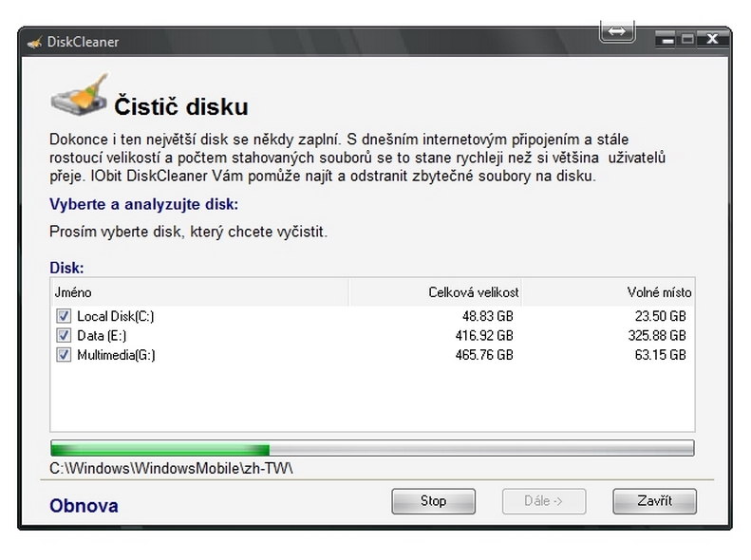Click the disk with broom logo icon
751x560 pixels.
[79, 95]
